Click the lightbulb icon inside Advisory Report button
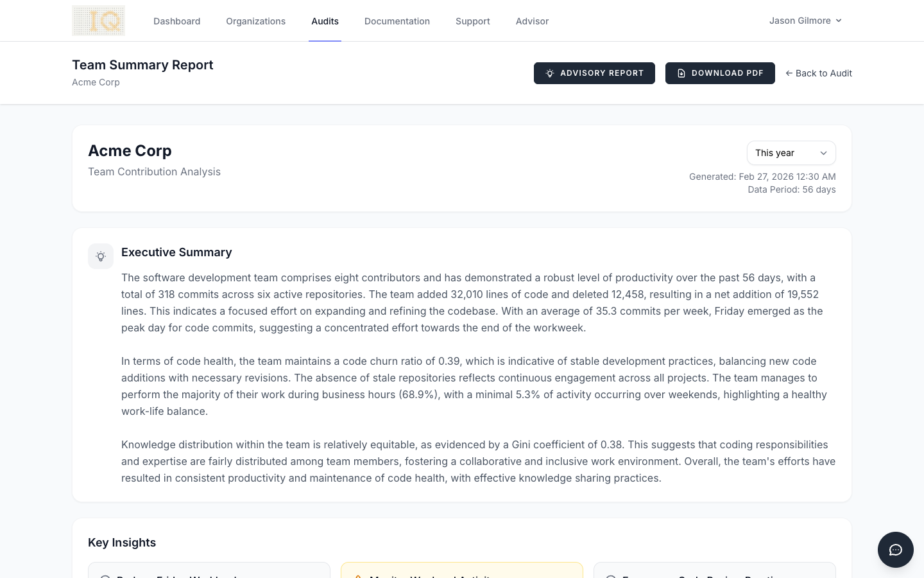This screenshot has height=578, width=924. click(550, 73)
